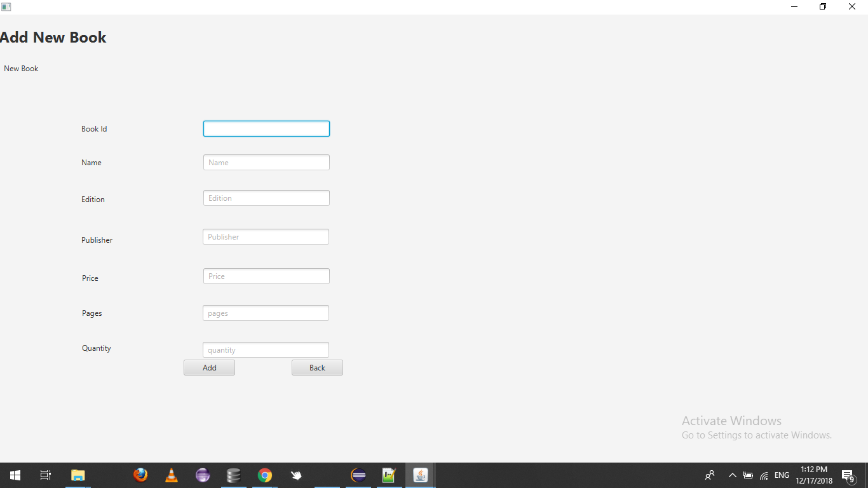Select the running Java application icon
The height and width of the screenshot is (488, 868).
pyautogui.click(x=420, y=475)
